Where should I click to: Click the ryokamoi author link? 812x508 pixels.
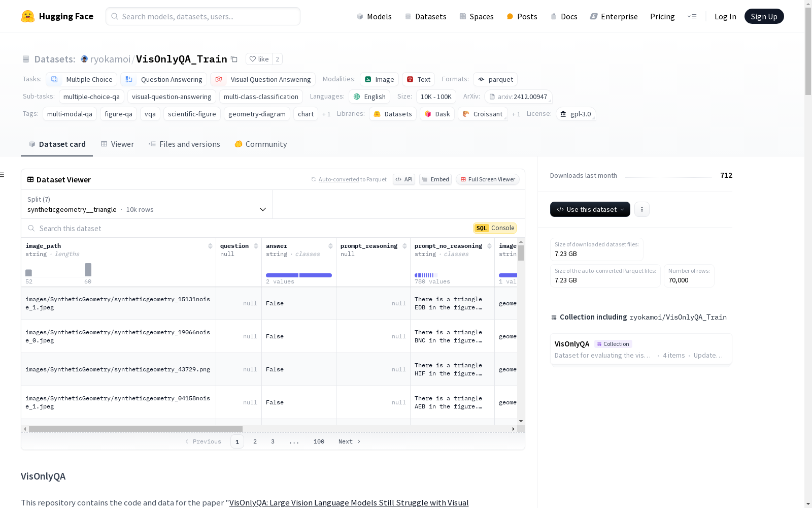(110, 59)
